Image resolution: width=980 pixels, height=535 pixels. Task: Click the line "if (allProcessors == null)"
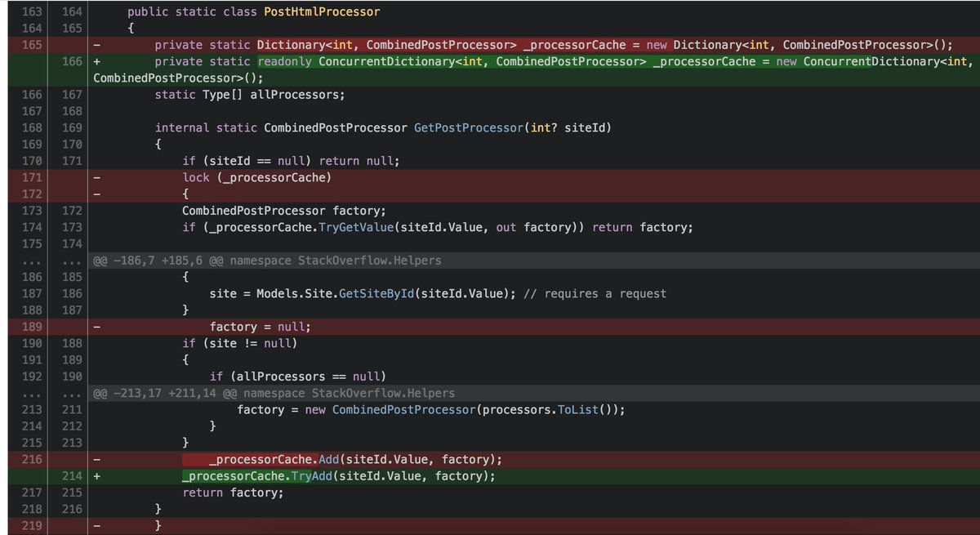tap(298, 377)
